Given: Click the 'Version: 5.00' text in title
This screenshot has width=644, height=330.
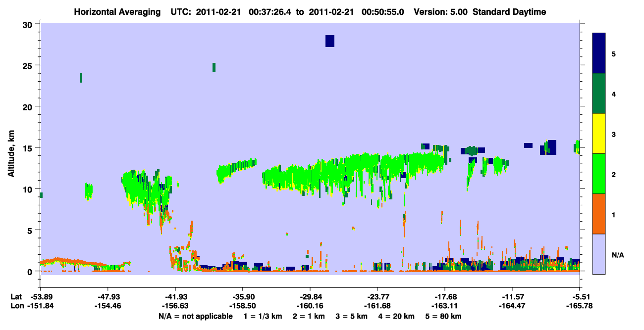Looking at the screenshot, I should pyautogui.click(x=440, y=12).
